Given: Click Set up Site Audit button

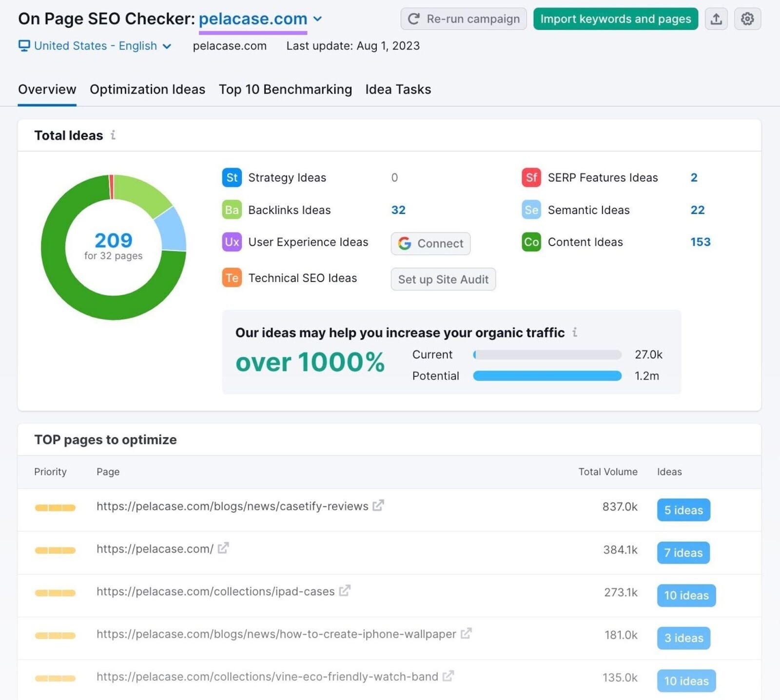Looking at the screenshot, I should click(x=443, y=279).
